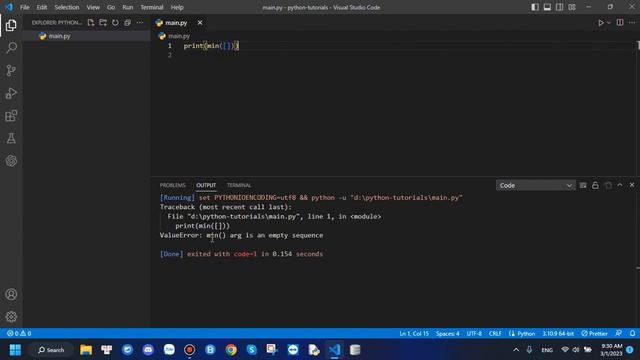Create a new folder in Explorer

[x=103, y=23]
